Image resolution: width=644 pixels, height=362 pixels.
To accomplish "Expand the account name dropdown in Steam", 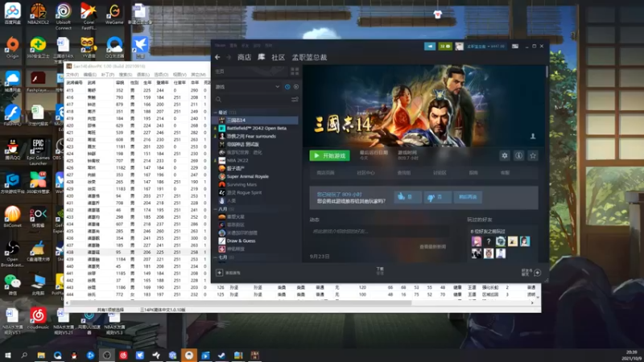I will pos(485,46).
